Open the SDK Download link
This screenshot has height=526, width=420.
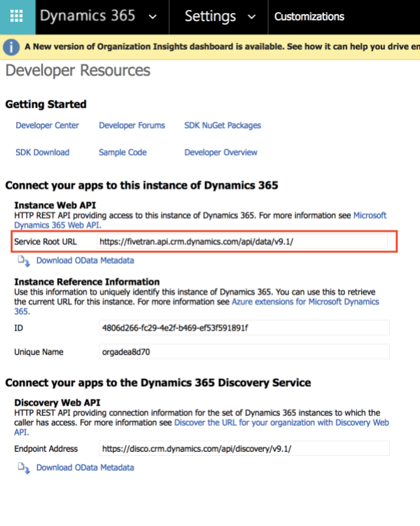click(x=42, y=152)
